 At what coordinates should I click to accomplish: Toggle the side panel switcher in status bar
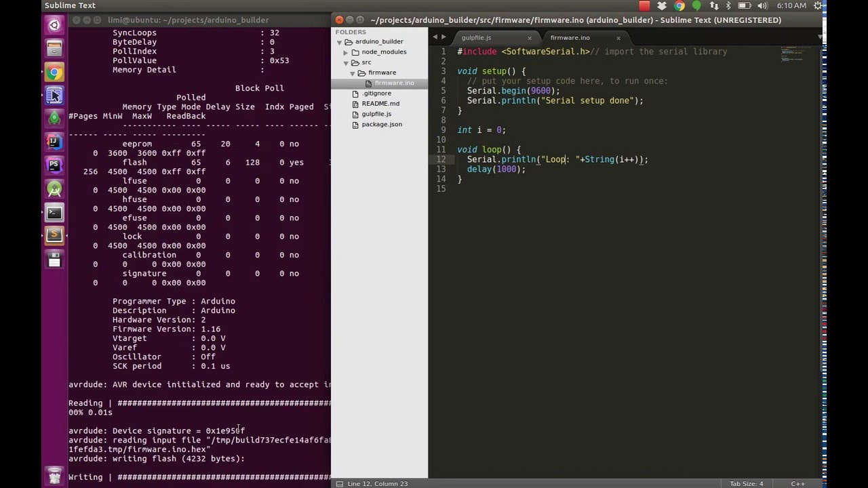339,483
